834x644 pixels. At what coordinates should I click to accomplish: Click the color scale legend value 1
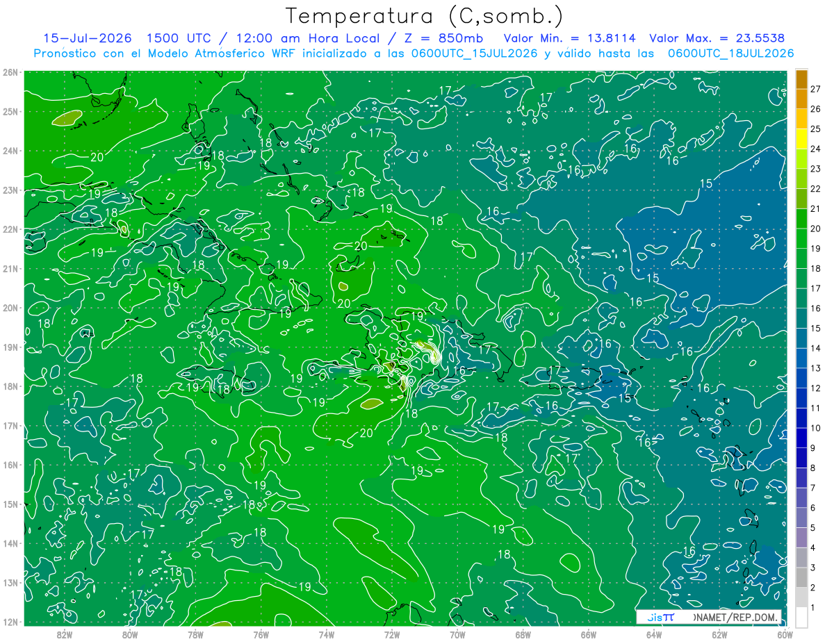(x=813, y=607)
